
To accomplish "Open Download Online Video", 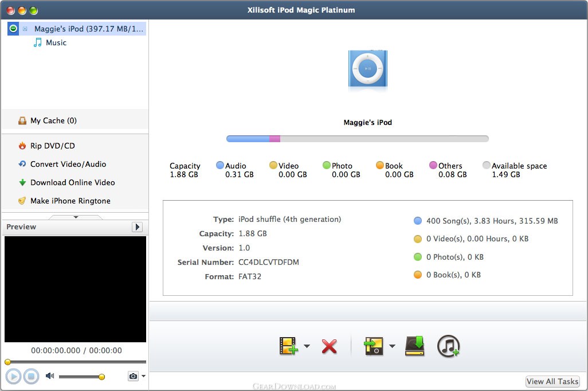I will pos(73,182).
